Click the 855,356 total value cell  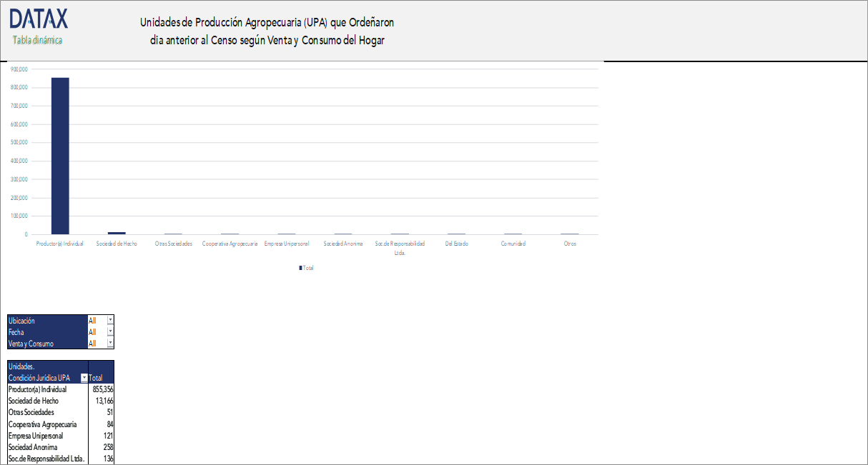coord(104,389)
